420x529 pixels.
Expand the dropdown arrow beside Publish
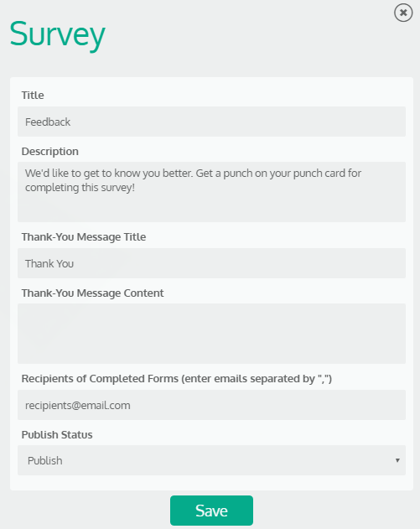pos(397,460)
